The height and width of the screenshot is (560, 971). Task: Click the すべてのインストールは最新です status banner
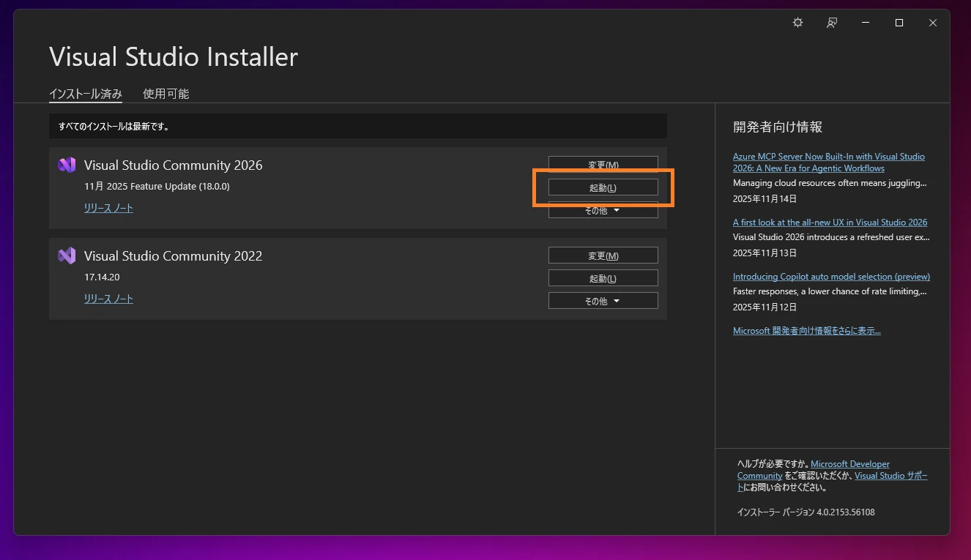click(x=357, y=126)
